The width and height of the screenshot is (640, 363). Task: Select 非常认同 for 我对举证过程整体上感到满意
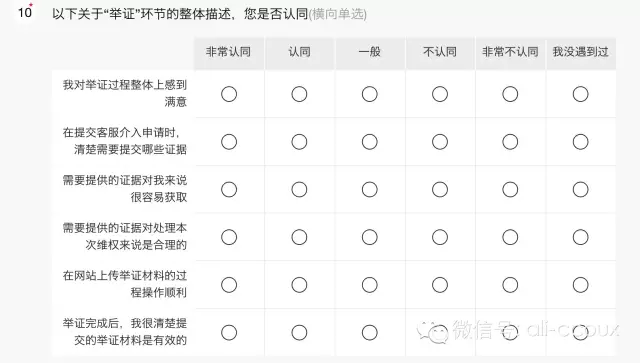coord(229,94)
